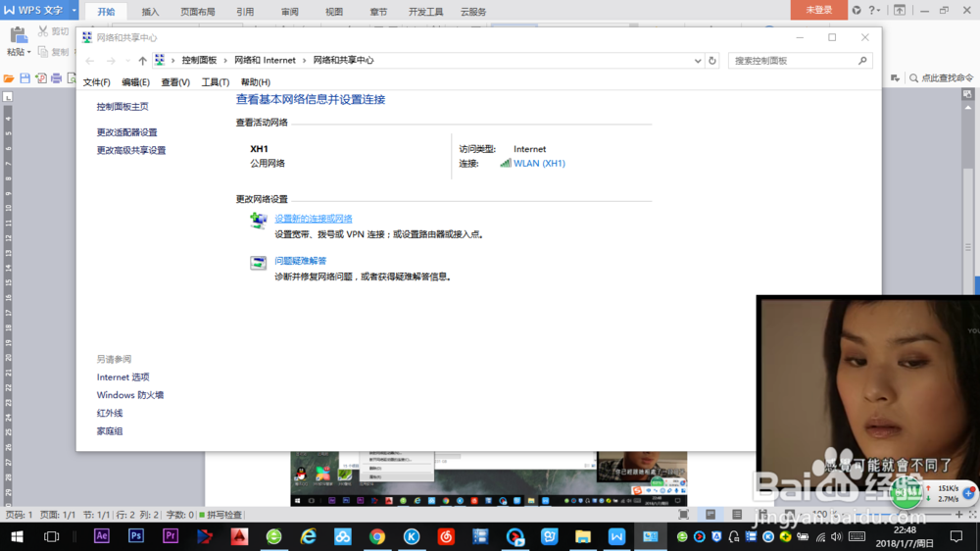Go back in Network and Sharing Center
Image resolution: width=980 pixels, height=551 pixels.
(x=90, y=61)
